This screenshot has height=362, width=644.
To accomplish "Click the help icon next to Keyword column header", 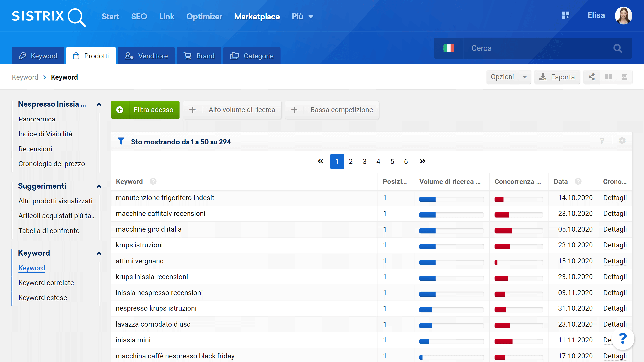I will click(x=153, y=181).
